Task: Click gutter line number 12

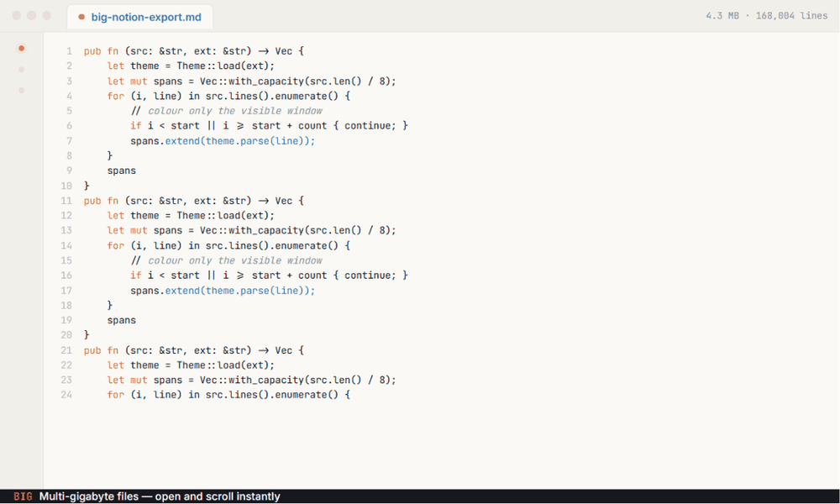Action: tap(66, 215)
